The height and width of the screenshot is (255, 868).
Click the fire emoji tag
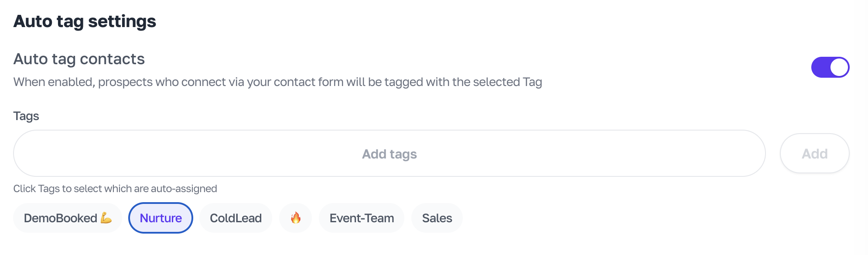296,218
